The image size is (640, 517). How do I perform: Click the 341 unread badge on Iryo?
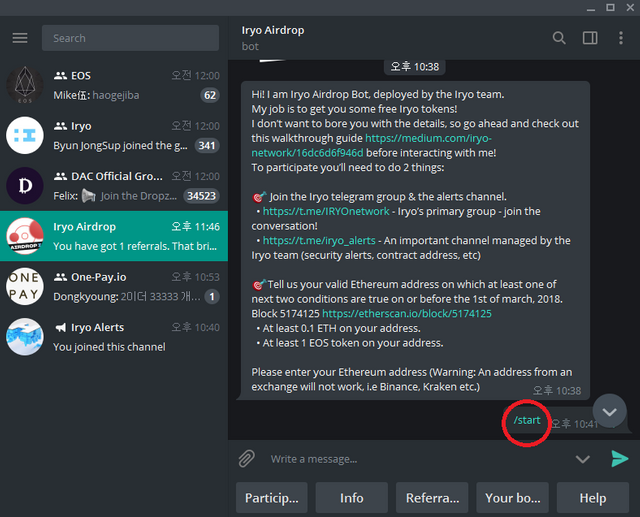tap(207, 146)
